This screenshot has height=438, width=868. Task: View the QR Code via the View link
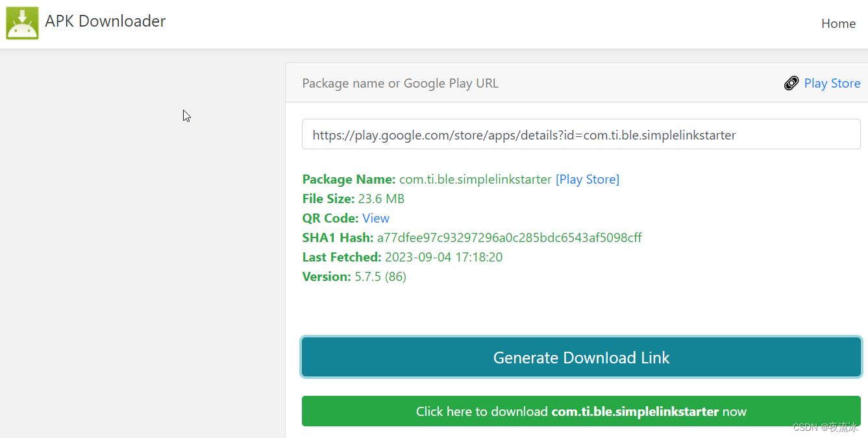coord(375,218)
